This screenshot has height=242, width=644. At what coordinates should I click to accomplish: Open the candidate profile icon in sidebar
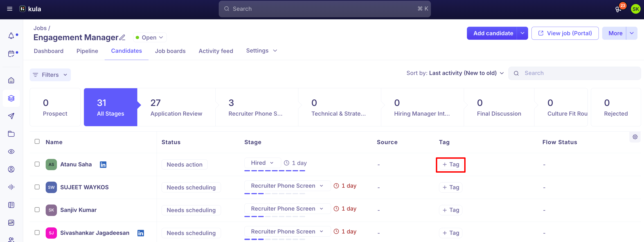[11, 169]
